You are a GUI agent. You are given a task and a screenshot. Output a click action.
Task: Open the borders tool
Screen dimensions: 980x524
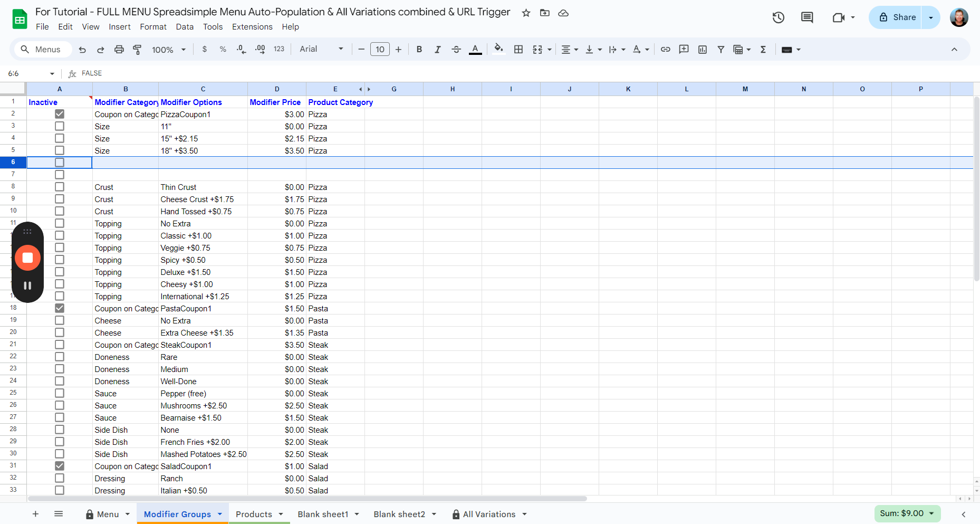[518, 49]
